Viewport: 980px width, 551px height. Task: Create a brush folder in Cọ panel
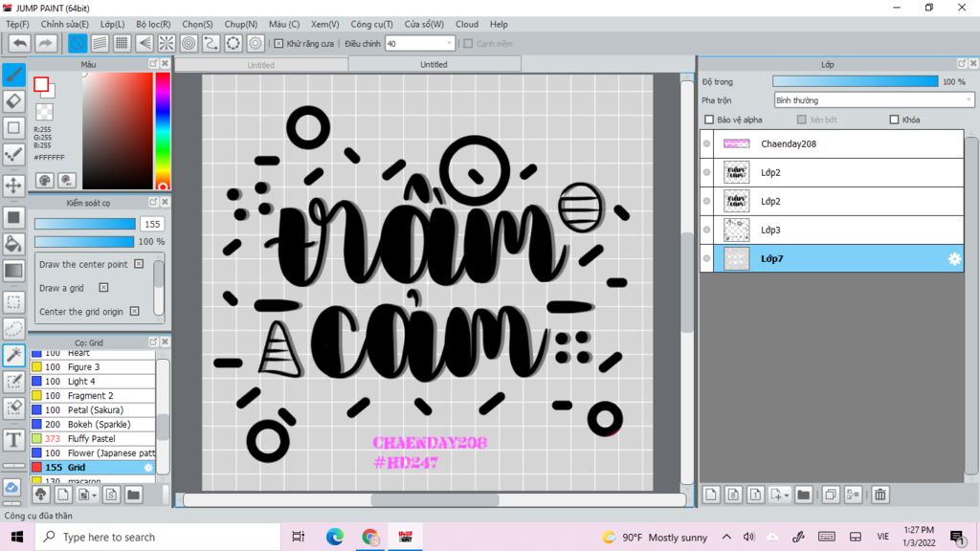pos(133,495)
